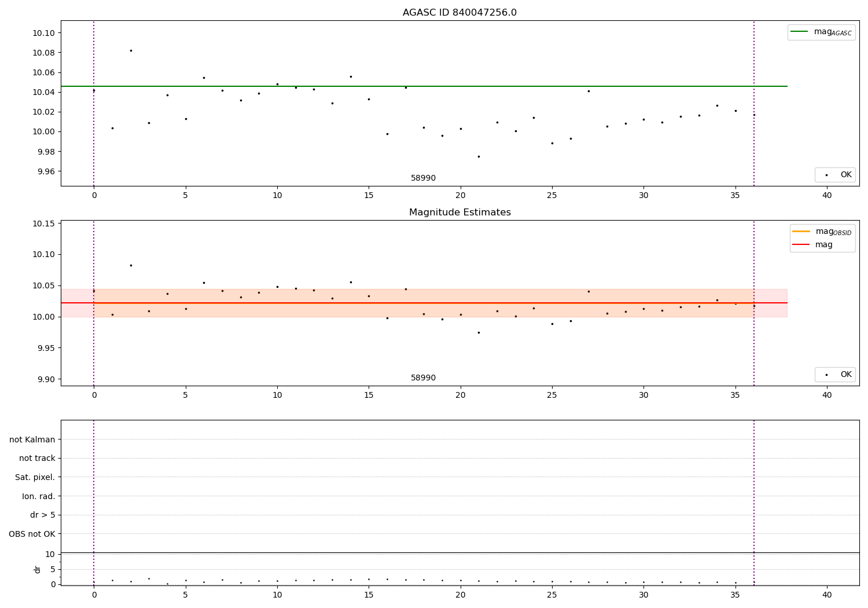Click the Magnitude Estimates title
This screenshot has height=608, width=868.
pyautogui.click(x=459, y=213)
